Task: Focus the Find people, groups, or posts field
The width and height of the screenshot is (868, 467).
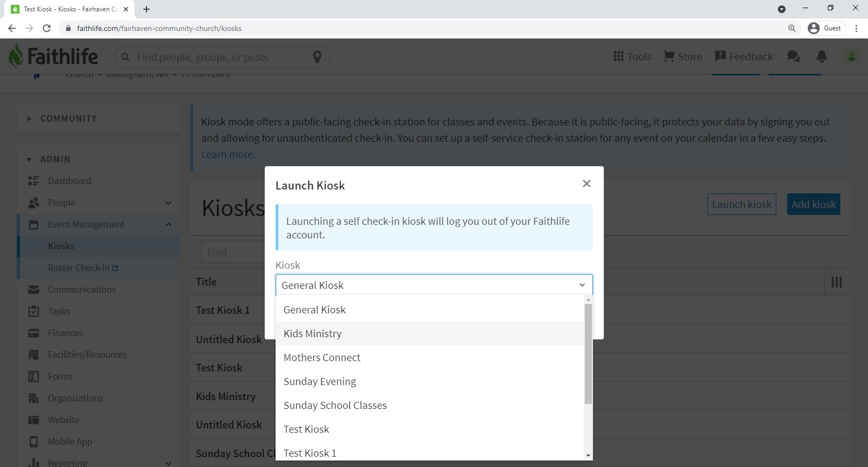Action: [x=222, y=57]
